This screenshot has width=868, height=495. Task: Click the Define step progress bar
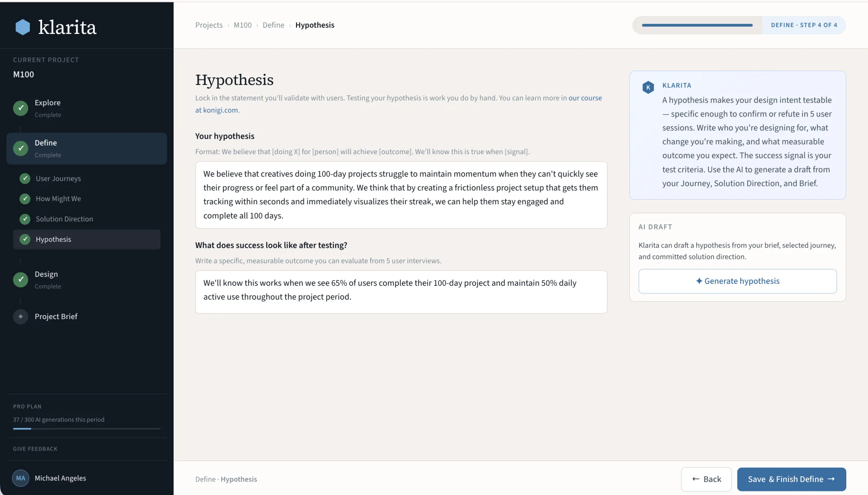[x=697, y=25]
